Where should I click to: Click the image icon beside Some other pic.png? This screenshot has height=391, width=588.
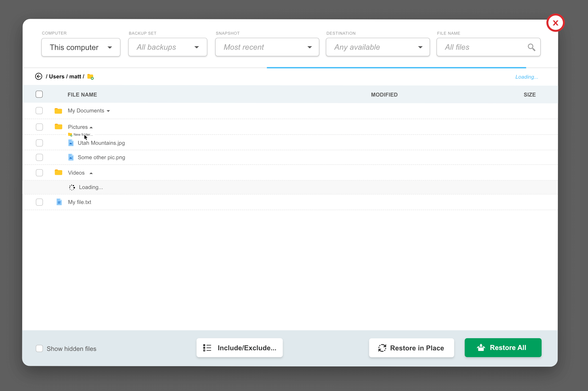click(x=71, y=157)
